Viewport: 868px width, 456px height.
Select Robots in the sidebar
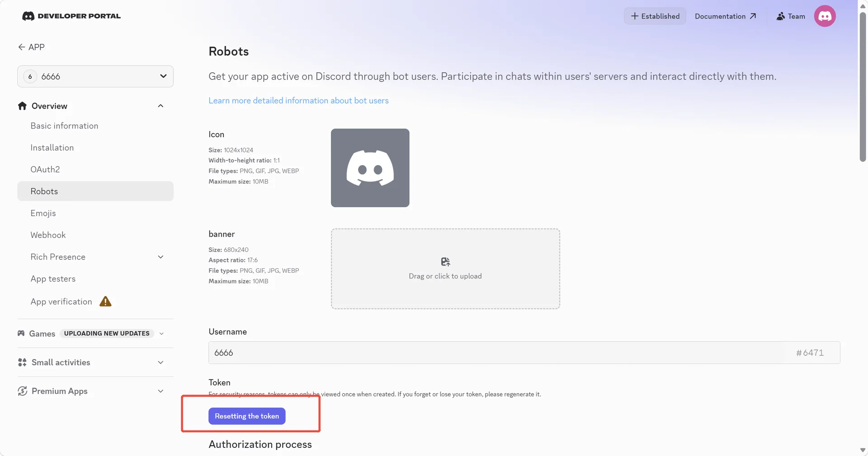(x=95, y=191)
